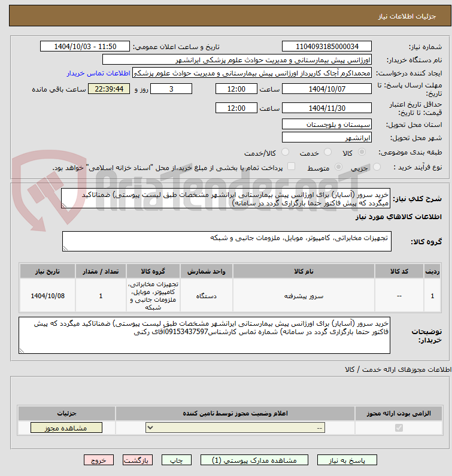Click the مشاهده مجوز button
This screenshot has height=476, width=452.
tap(66, 428)
